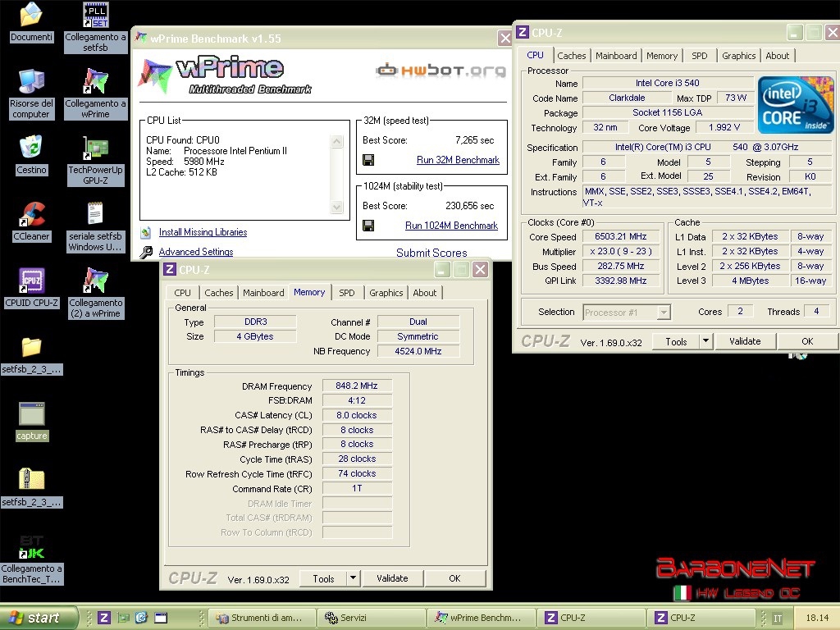Screen dimensions: 840x630
Task: Open the Documenti desktop folder icon
Action: (32, 15)
